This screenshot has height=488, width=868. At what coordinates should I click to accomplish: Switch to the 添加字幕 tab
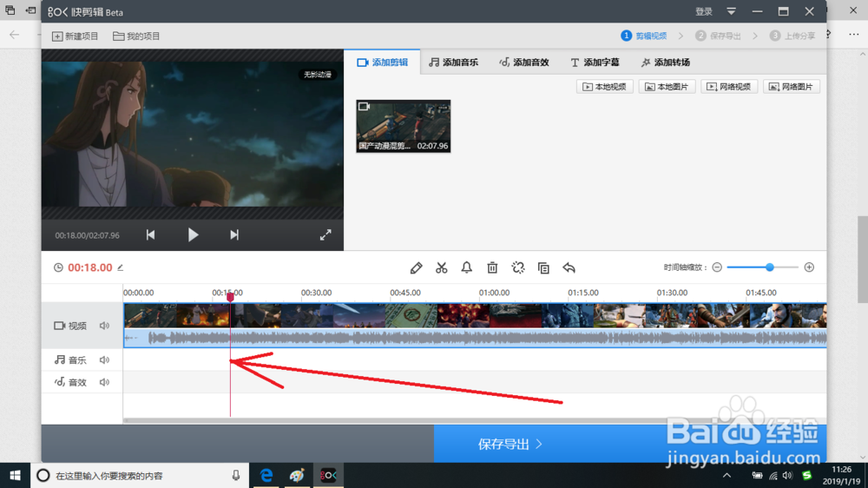tap(595, 62)
